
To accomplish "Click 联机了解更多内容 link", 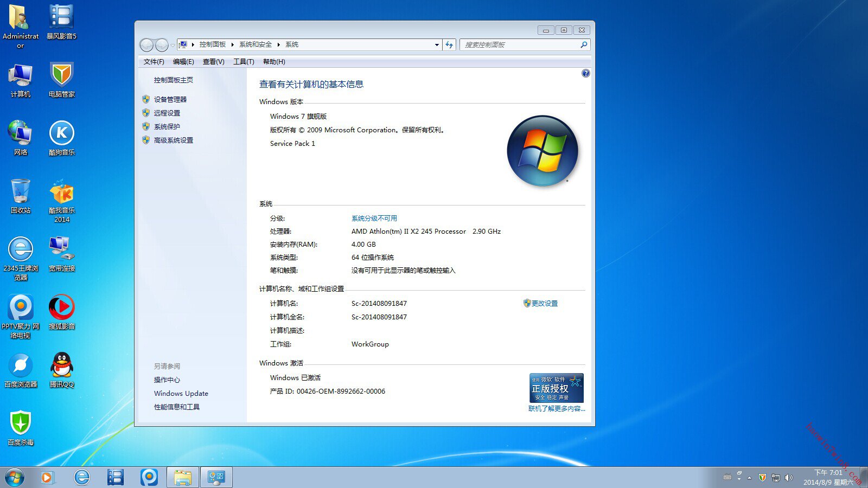I will point(557,408).
